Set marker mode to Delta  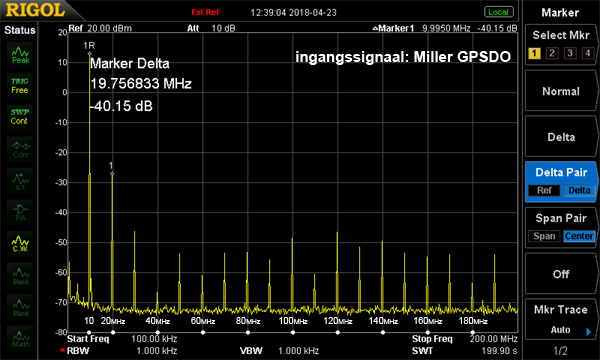tap(561, 137)
